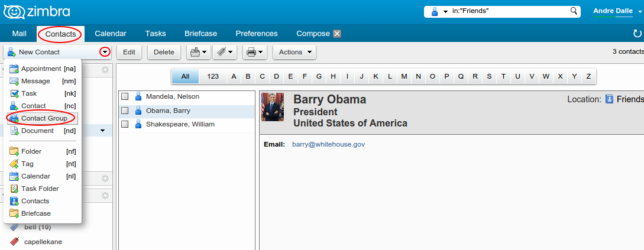Click the 123 alphabet filter

coord(213,76)
